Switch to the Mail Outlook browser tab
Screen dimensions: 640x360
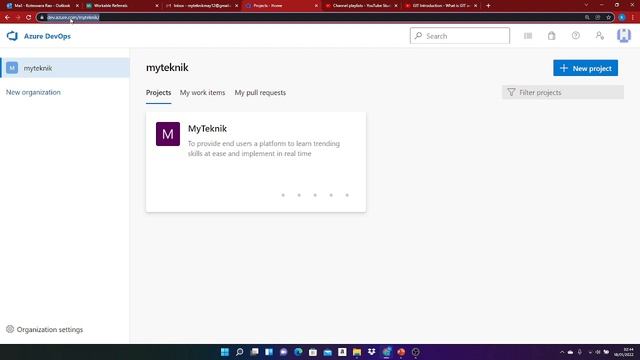(41, 6)
